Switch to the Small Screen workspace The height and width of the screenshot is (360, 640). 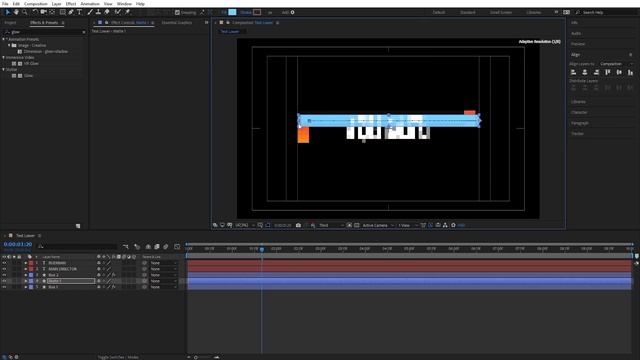coord(501,13)
